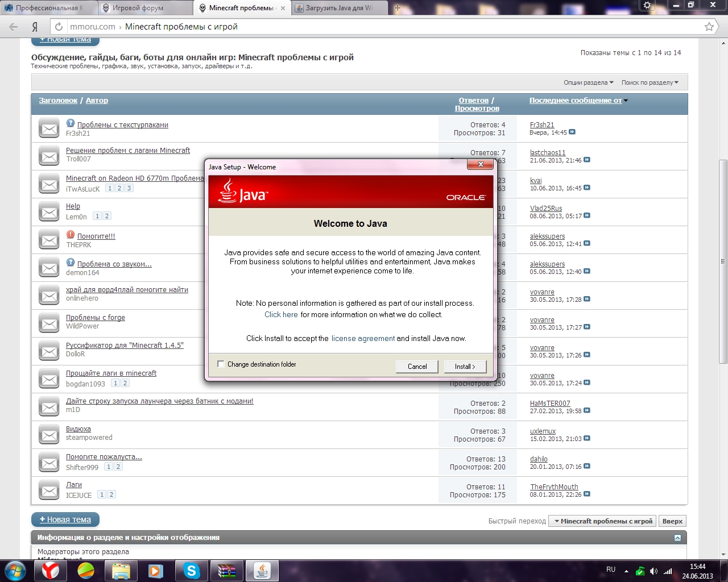This screenshot has height=582, width=728.
Task: Open user profile 'uxlemux'
Action: (543, 431)
